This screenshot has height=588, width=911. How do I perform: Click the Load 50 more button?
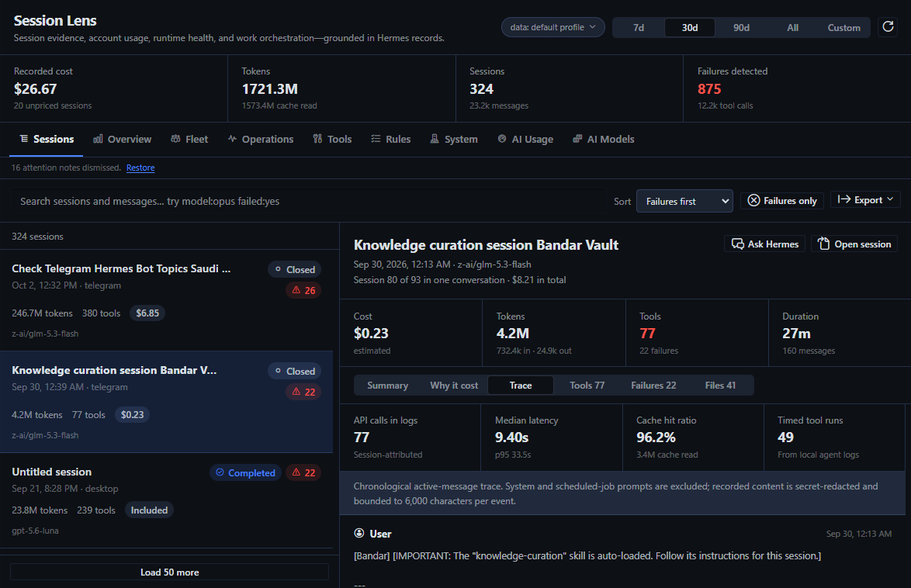tap(170, 572)
